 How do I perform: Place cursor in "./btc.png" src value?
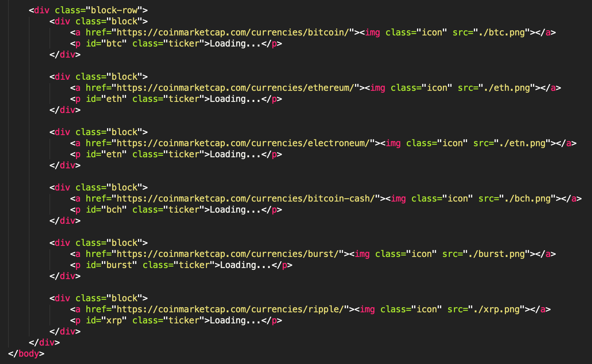tap(502, 32)
